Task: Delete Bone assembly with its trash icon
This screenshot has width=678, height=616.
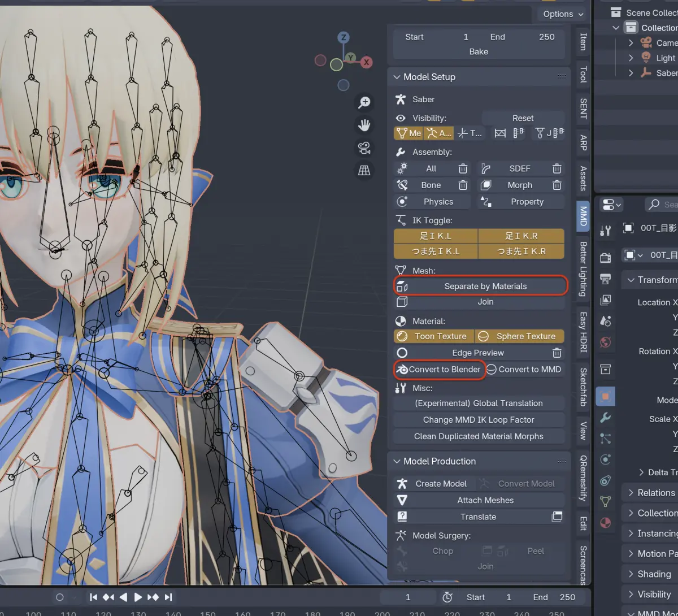Action: click(463, 185)
